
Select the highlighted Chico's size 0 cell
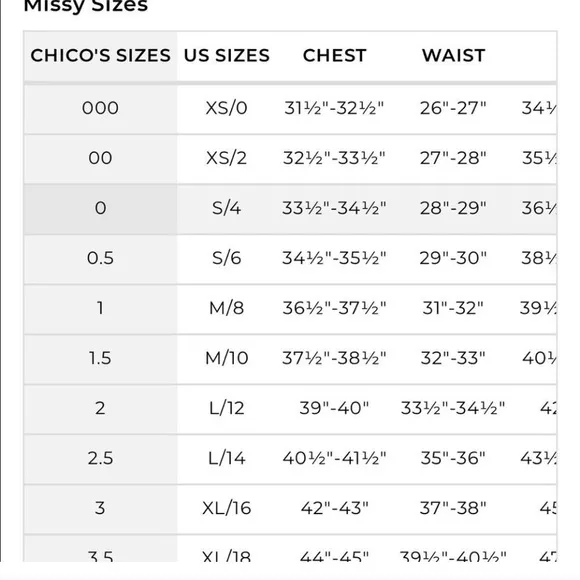coord(100,209)
